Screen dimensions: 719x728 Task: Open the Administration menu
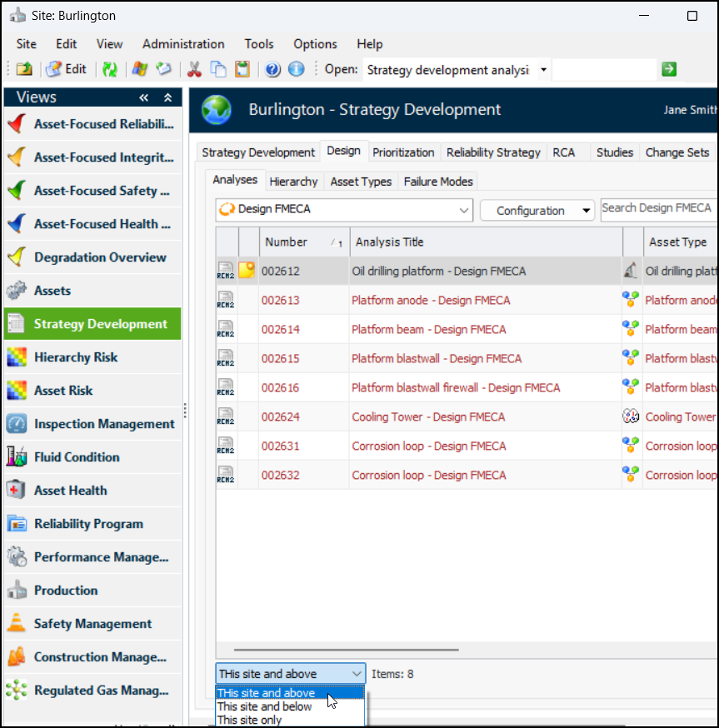(183, 44)
